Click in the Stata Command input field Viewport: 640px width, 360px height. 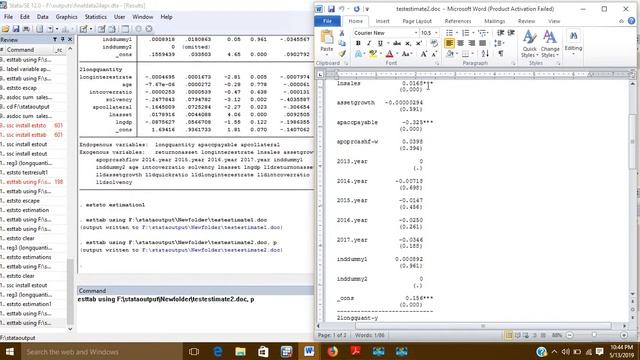pos(195,312)
